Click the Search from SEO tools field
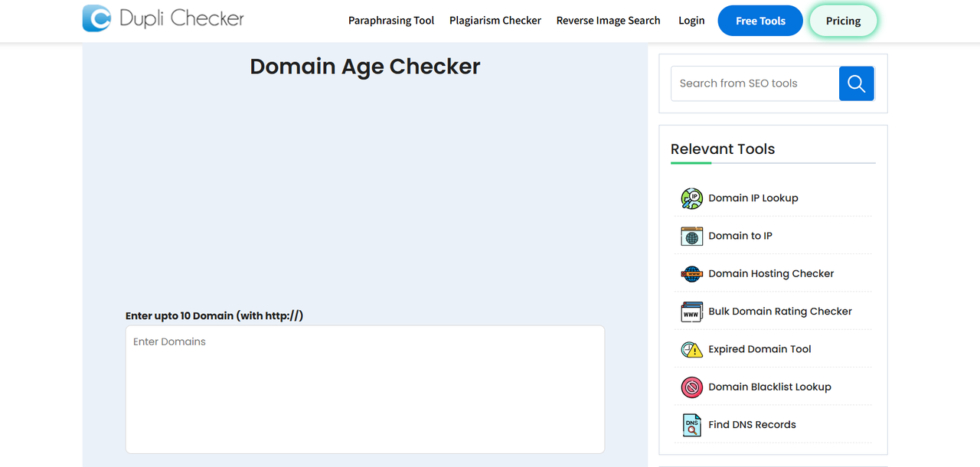Image resolution: width=980 pixels, height=467 pixels. pos(754,83)
